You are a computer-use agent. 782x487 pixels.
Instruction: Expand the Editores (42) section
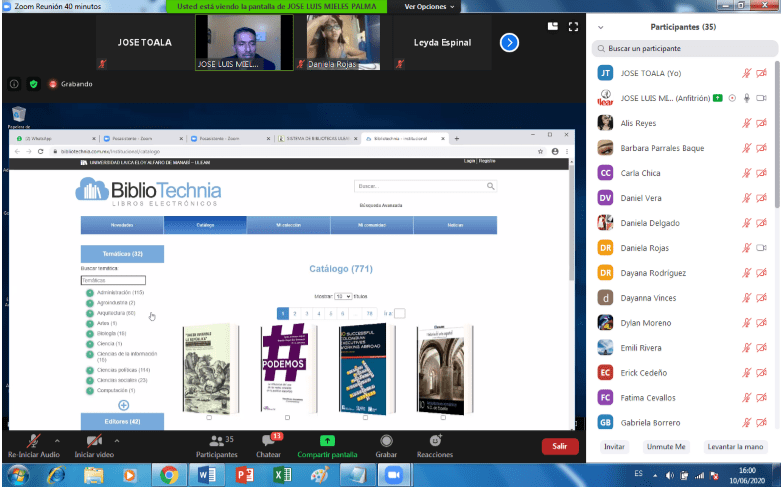click(x=122, y=422)
